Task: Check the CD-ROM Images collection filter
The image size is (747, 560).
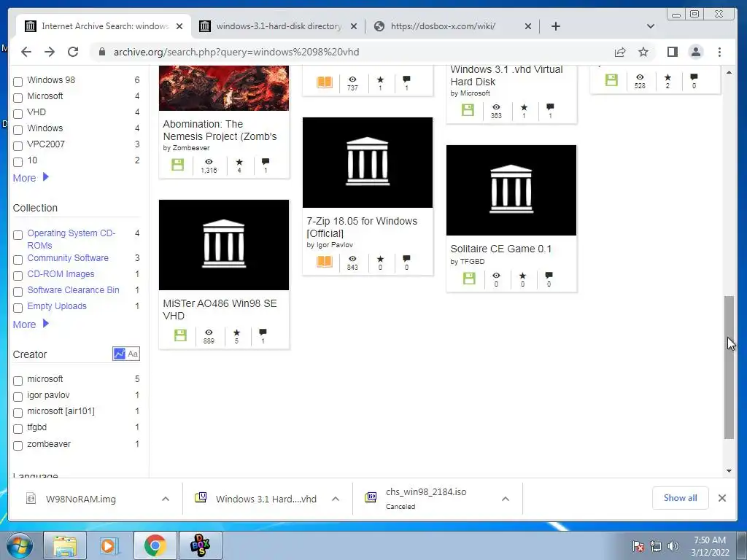Action: click(18, 276)
